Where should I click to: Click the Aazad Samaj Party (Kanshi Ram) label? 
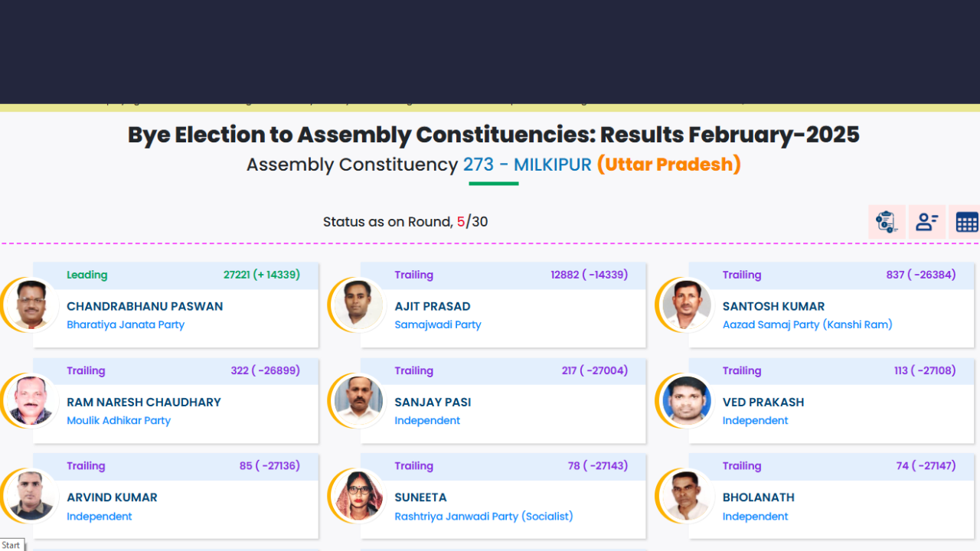point(807,324)
